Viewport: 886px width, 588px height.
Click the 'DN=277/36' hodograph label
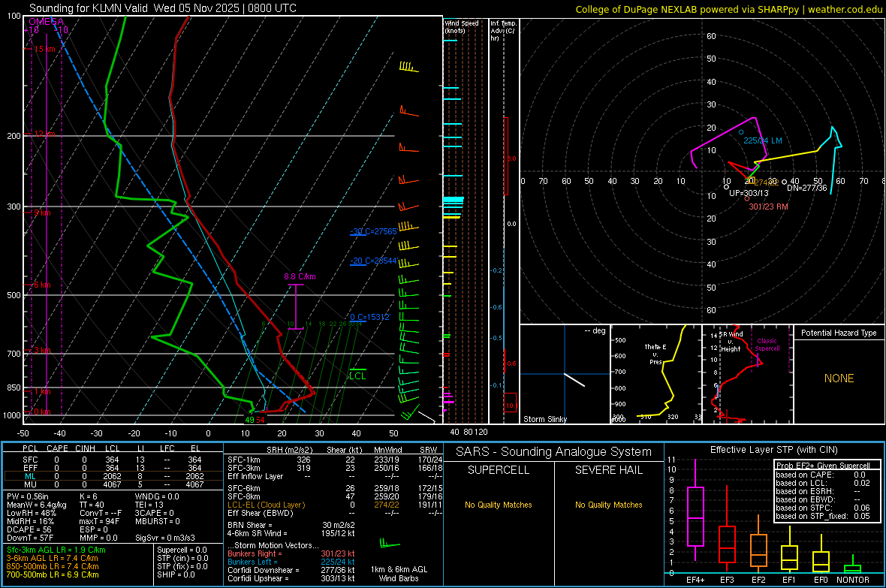[807, 188]
